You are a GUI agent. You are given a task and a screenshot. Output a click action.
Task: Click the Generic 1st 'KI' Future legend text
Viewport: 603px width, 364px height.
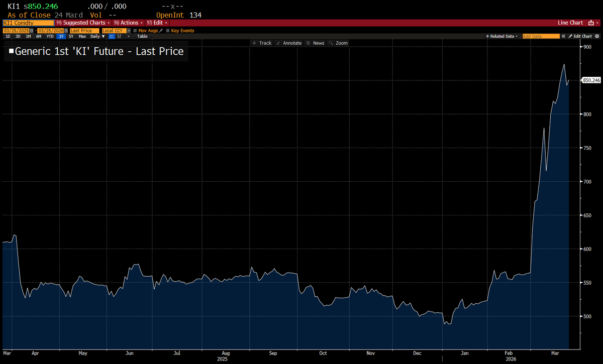pyautogui.click(x=99, y=51)
